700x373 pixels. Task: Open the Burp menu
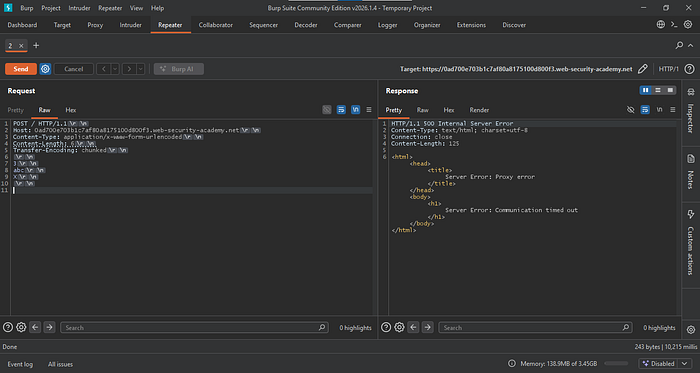27,8
